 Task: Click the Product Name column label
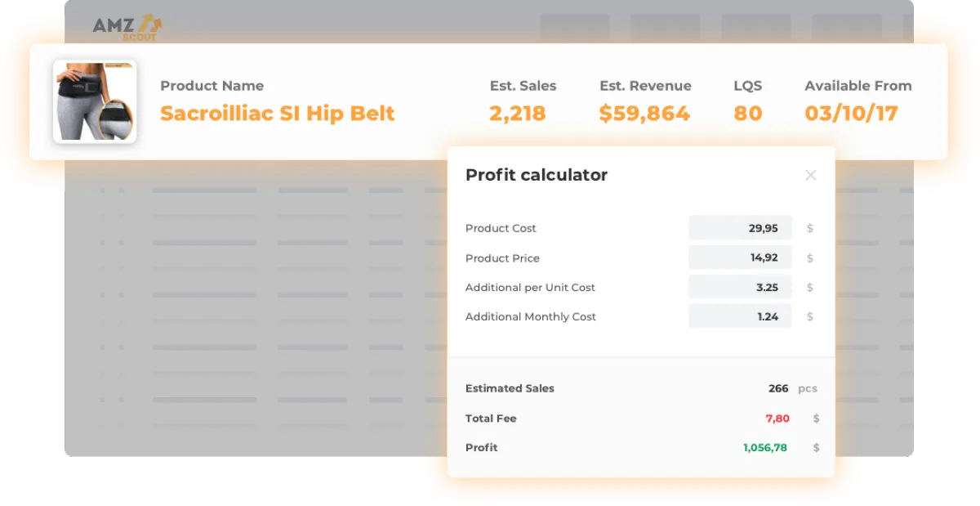[212, 86]
